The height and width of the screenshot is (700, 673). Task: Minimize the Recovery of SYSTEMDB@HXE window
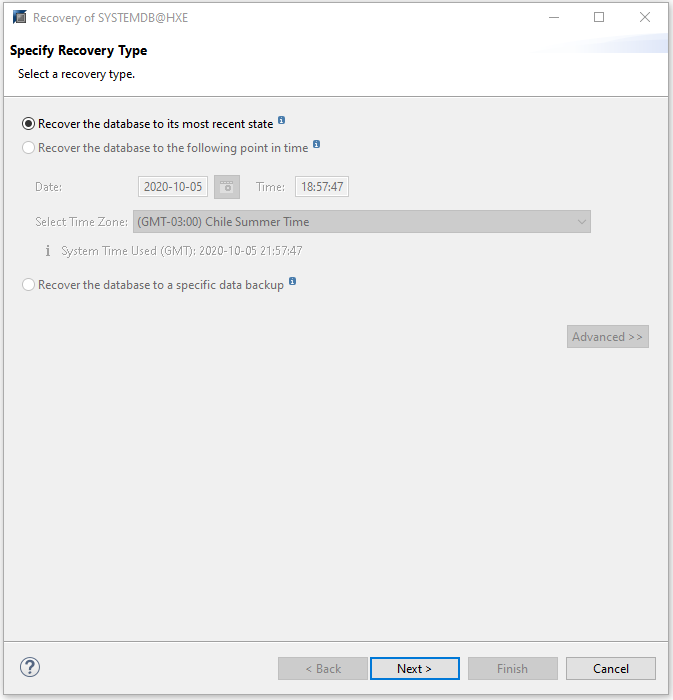554,17
